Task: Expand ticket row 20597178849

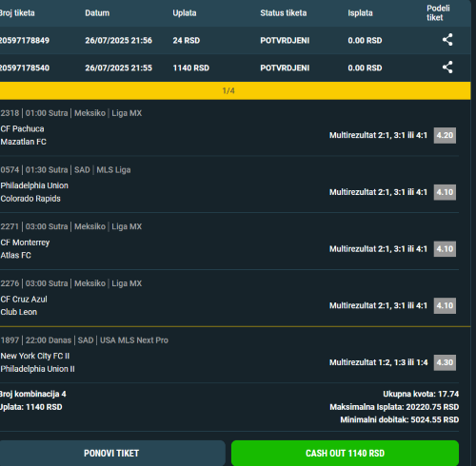Action: point(235,40)
